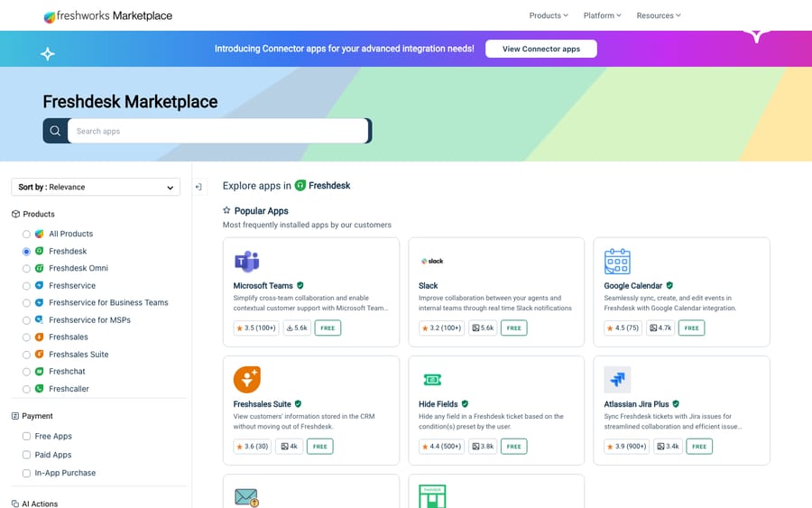Select Freshservice for MSPs radio
This screenshot has height=508, width=812.
tap(26, 320)
